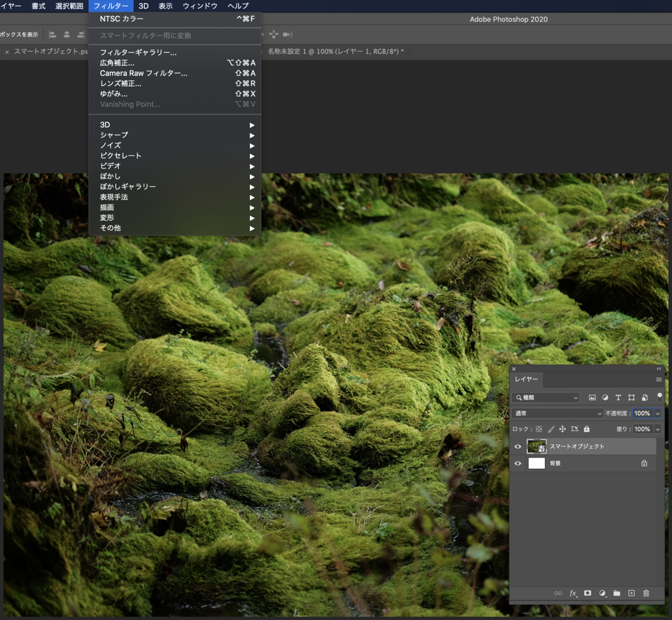Filter layers by type layers (T icon)

(x=618, y=398)
